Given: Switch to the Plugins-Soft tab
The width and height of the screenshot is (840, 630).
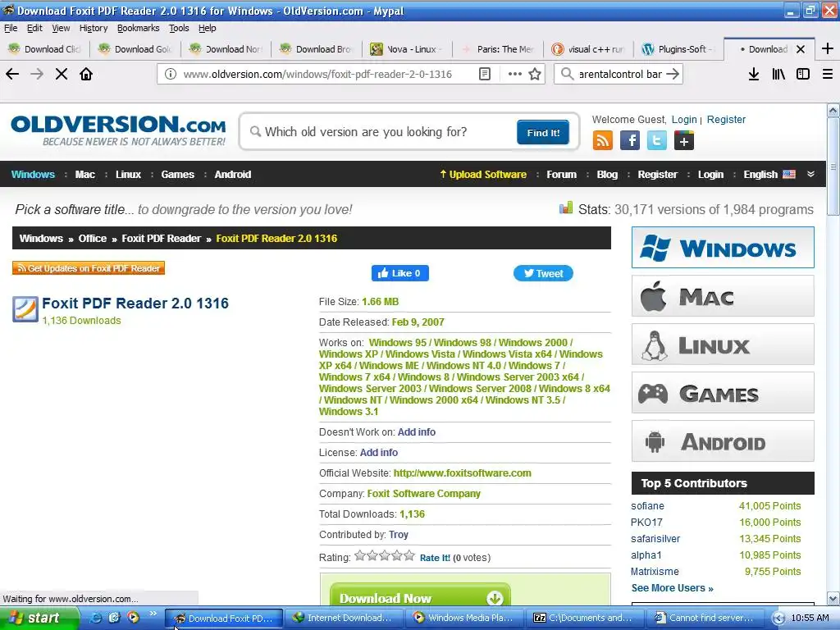Looking at the screenshot, I should (x=678, y=49).
